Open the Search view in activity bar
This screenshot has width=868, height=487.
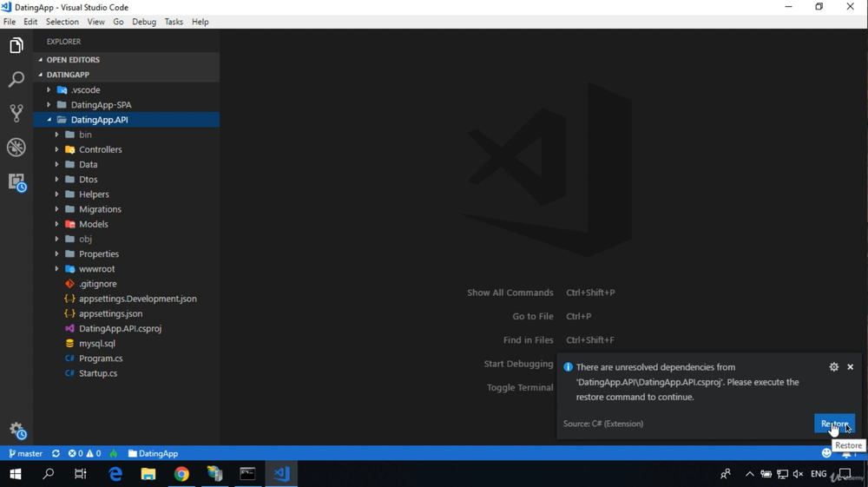click(16, 80)
